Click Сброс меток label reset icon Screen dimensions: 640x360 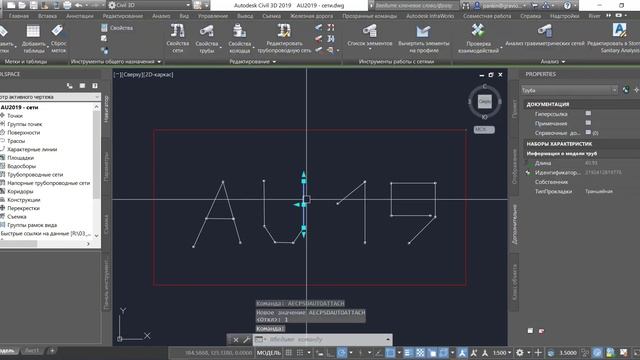click(58, 31)
